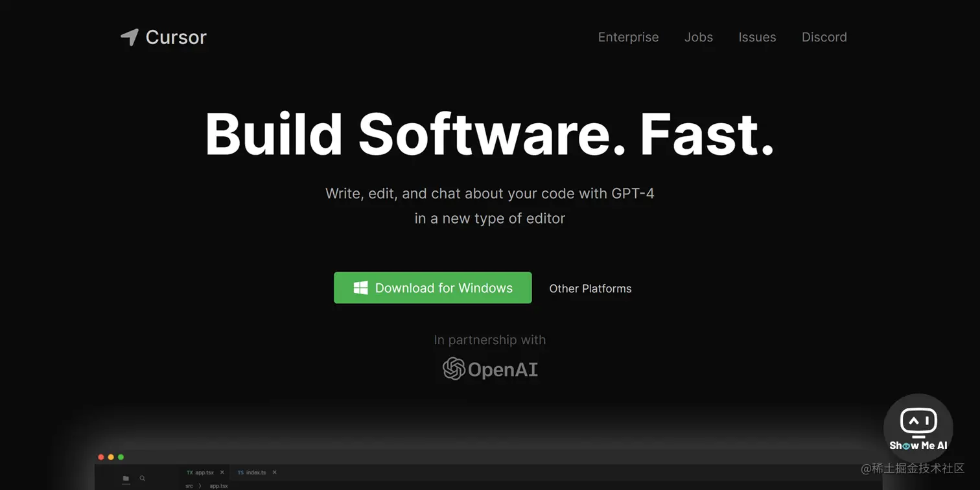Click the folder explorer icon in editor preview

(x=126, y=478)
